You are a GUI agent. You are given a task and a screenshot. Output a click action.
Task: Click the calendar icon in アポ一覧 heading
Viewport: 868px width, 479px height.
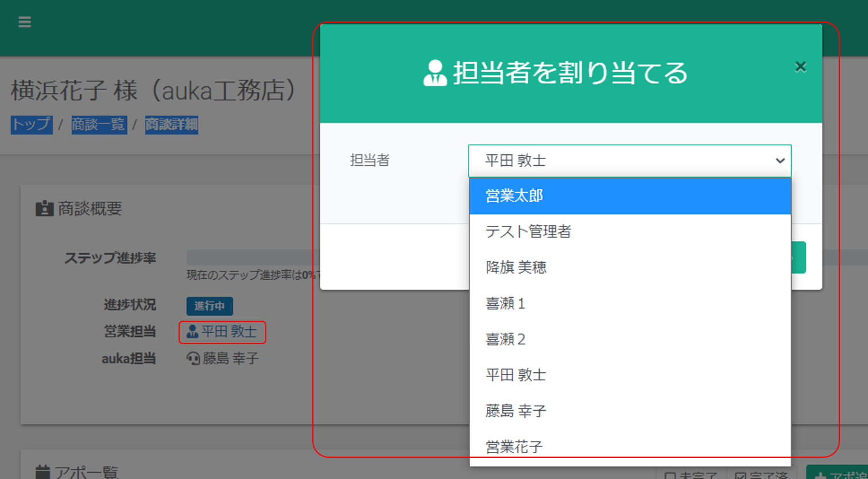pyautogui.click(x=42, y=472)
